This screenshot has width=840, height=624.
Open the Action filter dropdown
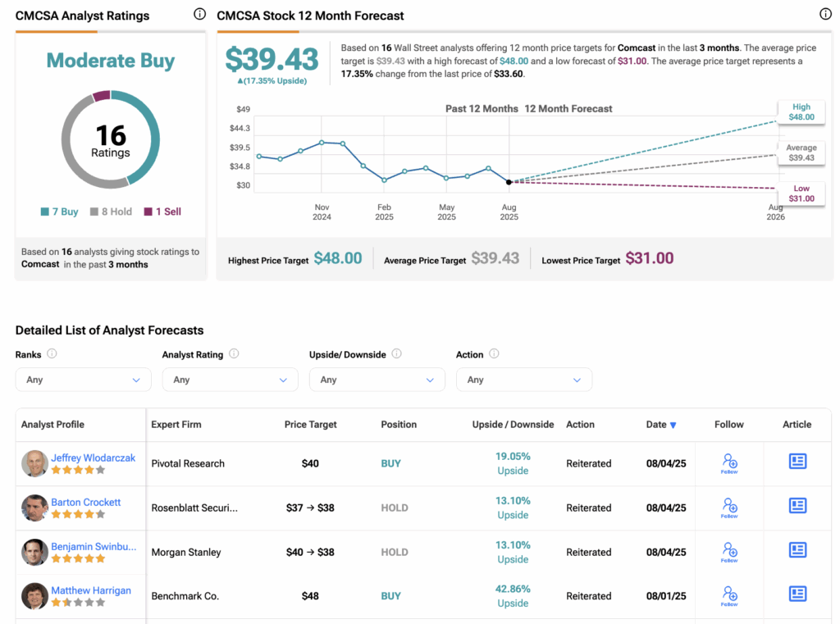point(523,380)
